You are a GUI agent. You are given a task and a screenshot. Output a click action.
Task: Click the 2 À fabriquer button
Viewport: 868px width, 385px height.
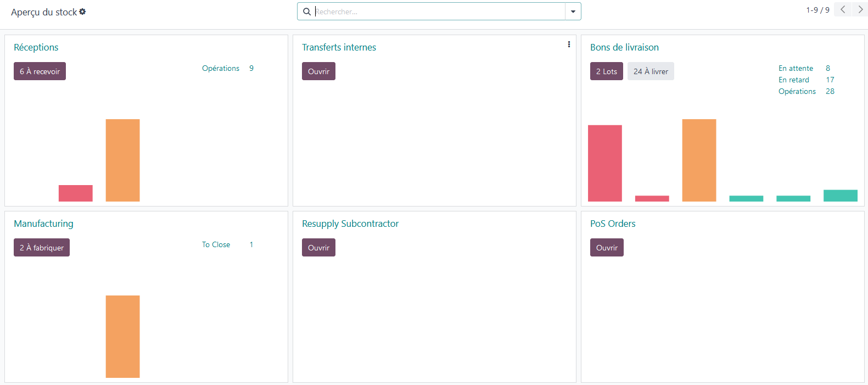pyautogui.click(x=42, y=248)
